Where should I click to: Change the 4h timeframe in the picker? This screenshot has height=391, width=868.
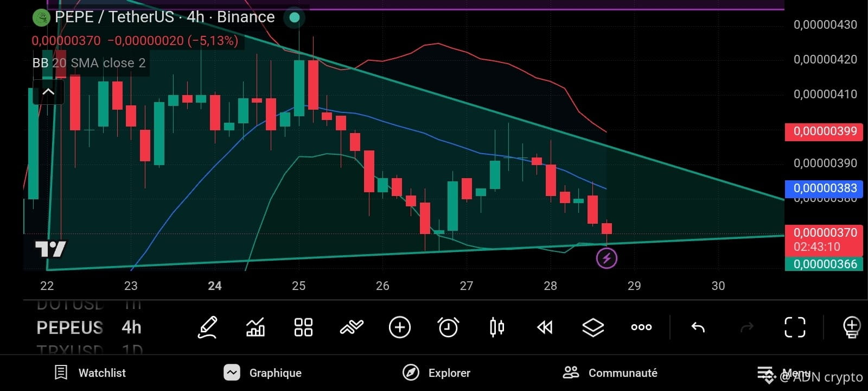coord(131,327)
